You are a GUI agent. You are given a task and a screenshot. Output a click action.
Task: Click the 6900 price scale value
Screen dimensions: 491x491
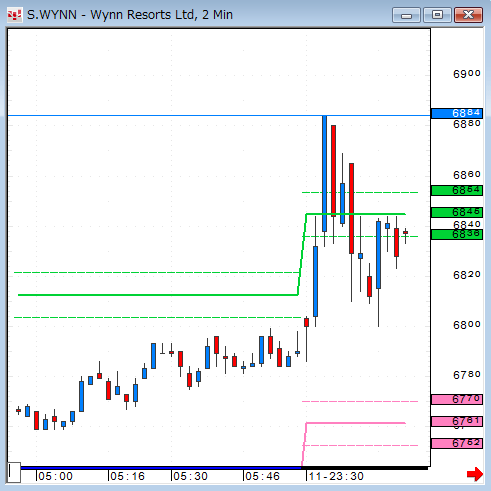coord(467,74)
